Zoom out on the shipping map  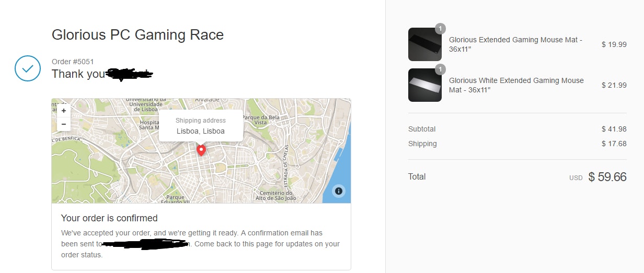(x=64, y=124)
